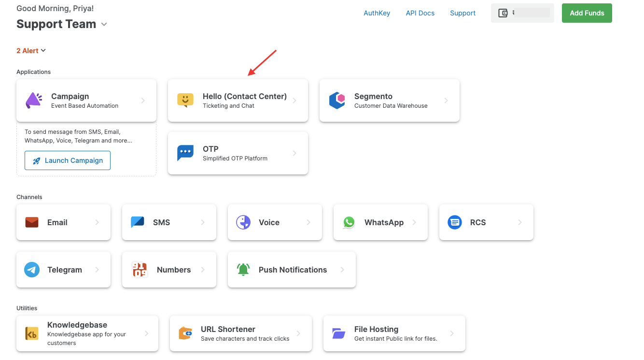The image size is (644, 360).
Task: Click the URL Shortener icon
Action: click(185, 333)
